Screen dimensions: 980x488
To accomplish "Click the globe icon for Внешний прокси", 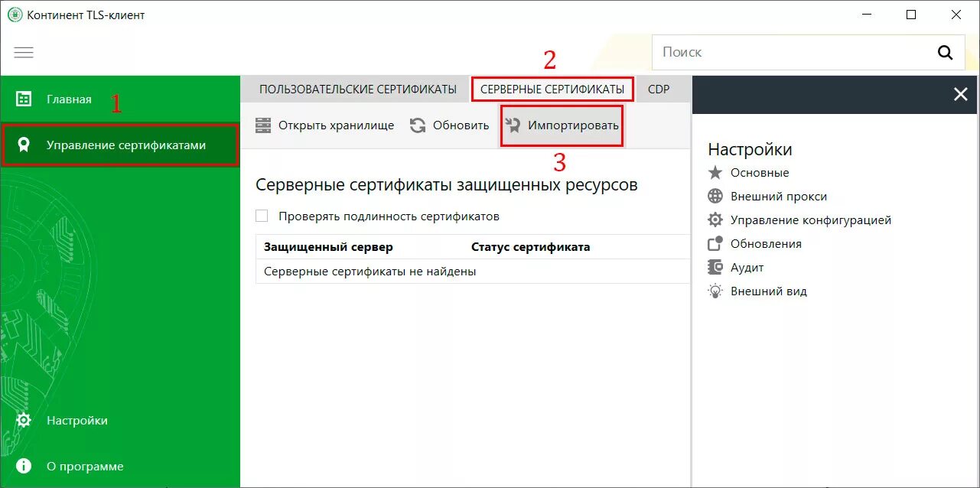I will 715,197.
